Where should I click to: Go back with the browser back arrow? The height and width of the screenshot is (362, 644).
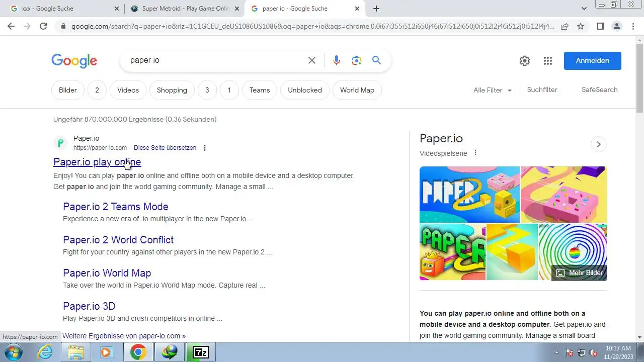(x=11, y=26)
